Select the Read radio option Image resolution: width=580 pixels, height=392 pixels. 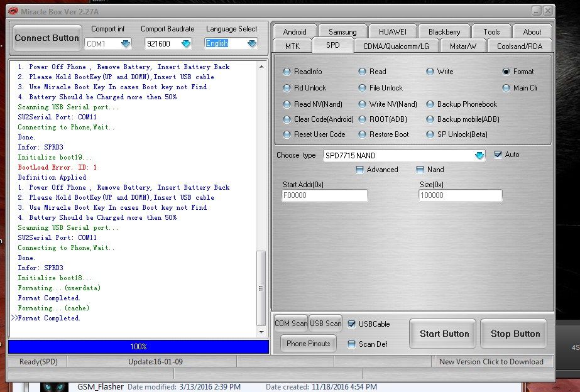point(362,72)
